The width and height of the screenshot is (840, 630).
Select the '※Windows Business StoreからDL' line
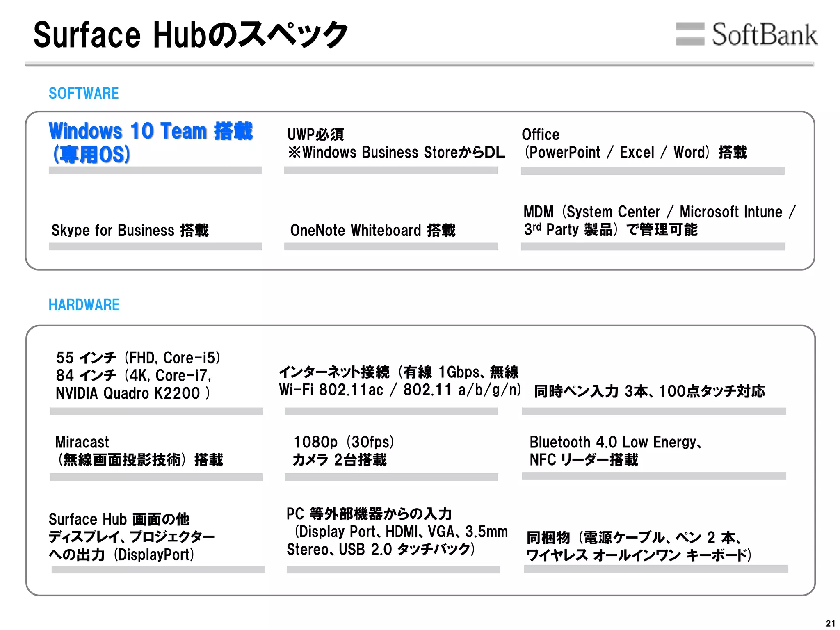click(396, 152)
